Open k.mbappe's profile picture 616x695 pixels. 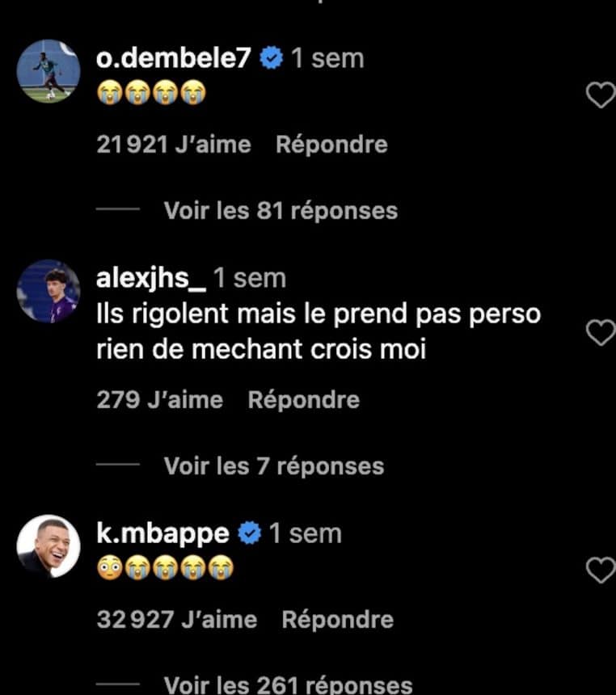pyautogui.click(x=49, y=546)
